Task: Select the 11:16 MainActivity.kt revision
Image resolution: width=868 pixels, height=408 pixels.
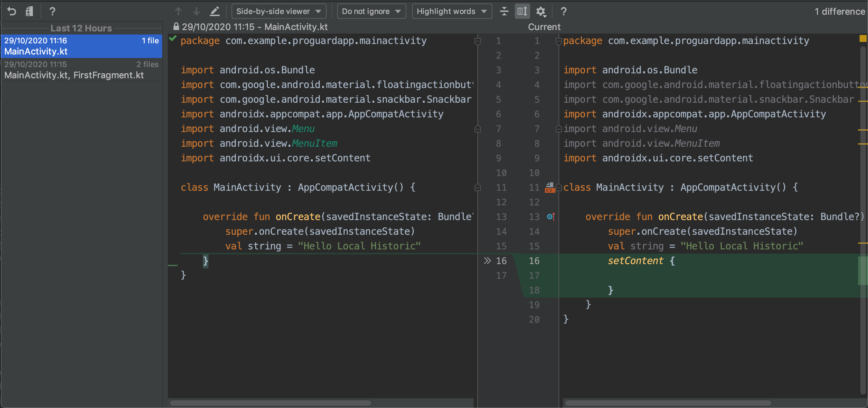Action: (x=81, y=46)
